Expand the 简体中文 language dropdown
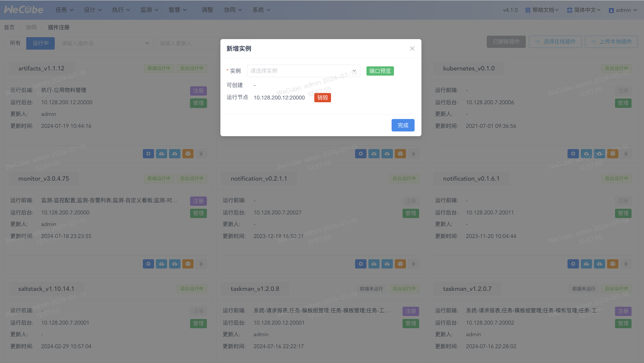Viewport: 644px width, 363px height. pyautogui.click(x=584, y=10)
